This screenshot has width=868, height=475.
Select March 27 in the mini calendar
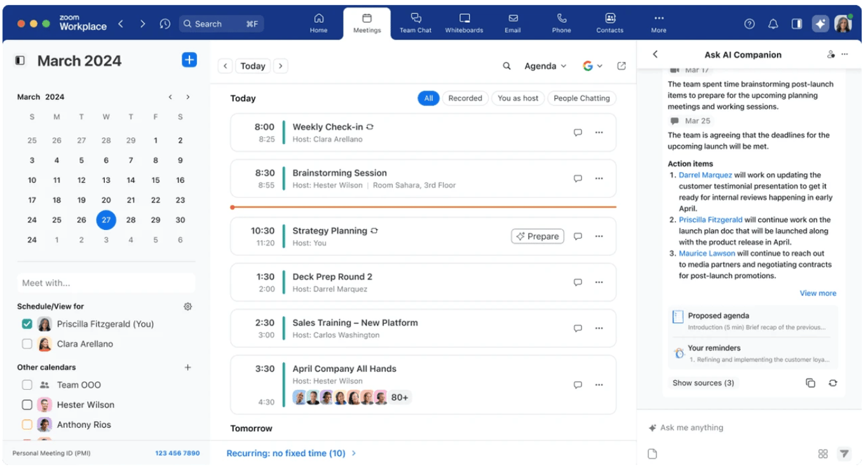click(106, 220)
